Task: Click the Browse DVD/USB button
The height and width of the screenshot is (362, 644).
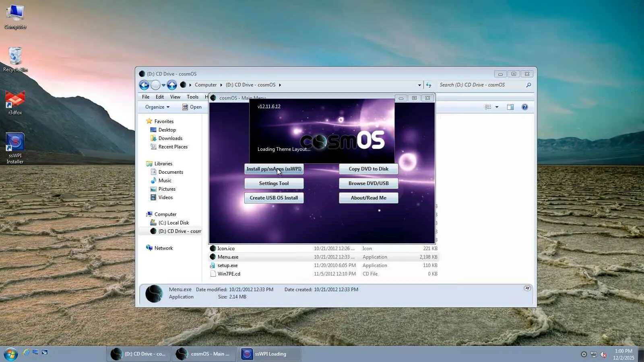Action: (x=369, y=183)
